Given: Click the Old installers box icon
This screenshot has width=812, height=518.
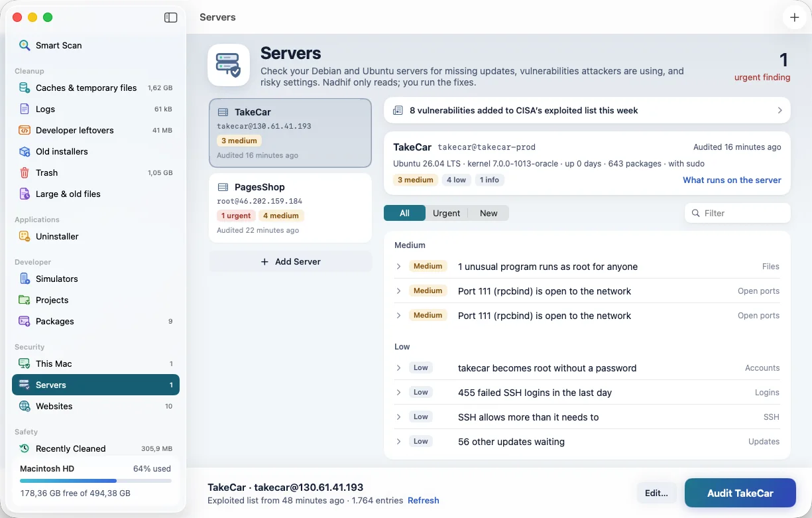Looking at the screenshot, I should click(25, 151).
